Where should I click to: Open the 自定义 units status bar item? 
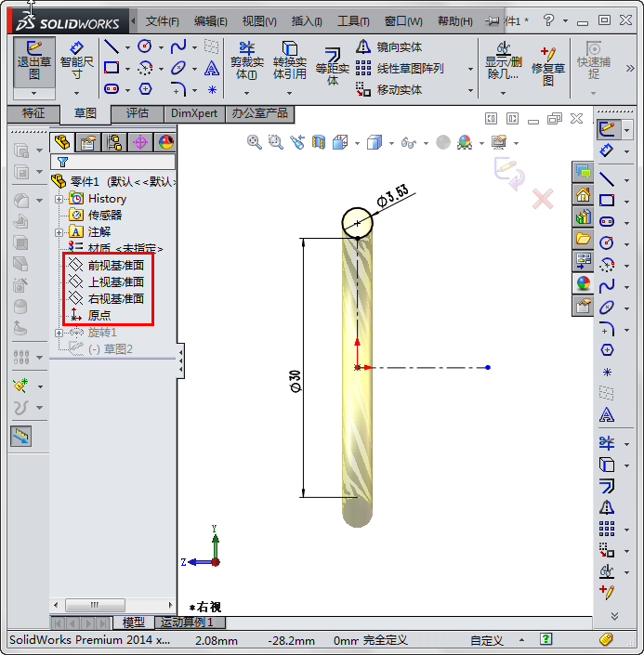tap(487, 640)
